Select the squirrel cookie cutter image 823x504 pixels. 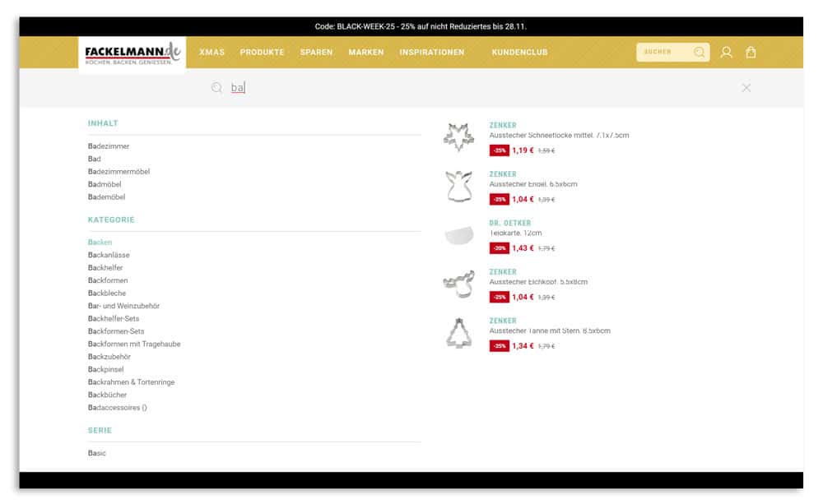tap(458, 284)
